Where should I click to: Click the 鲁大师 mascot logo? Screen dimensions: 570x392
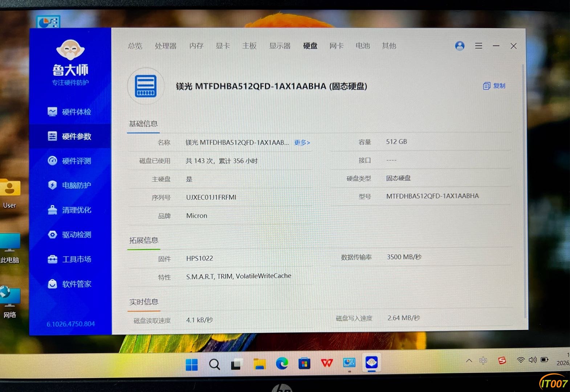point(70,50)
